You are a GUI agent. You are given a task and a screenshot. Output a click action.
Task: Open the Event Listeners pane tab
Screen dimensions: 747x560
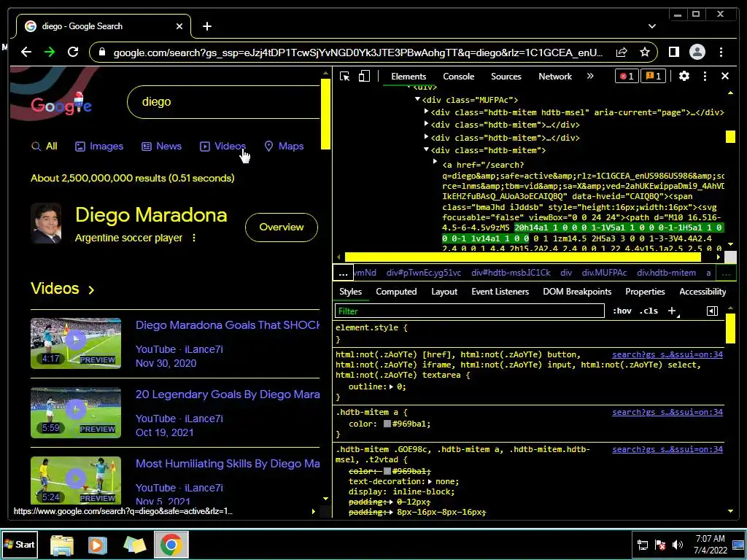(x=500, y=292)
